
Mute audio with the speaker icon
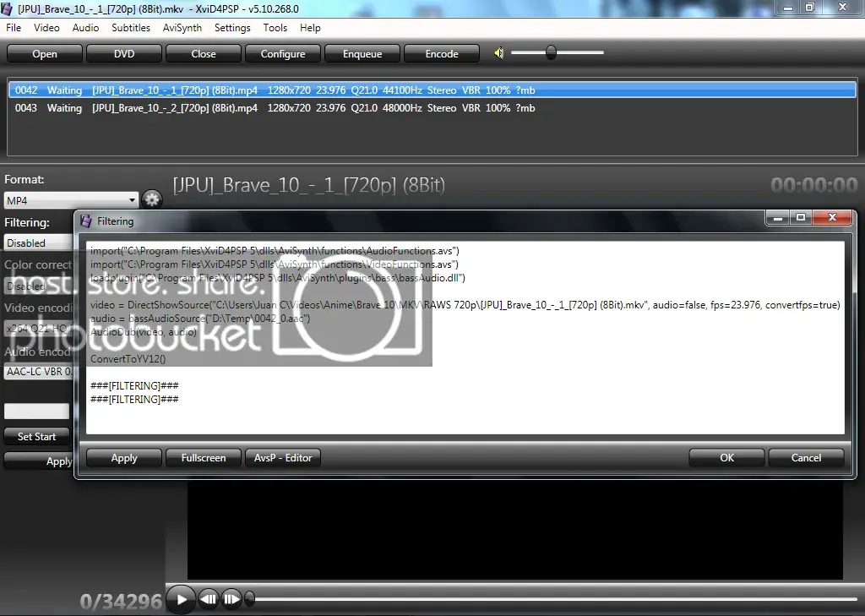(x=498, y=53)
